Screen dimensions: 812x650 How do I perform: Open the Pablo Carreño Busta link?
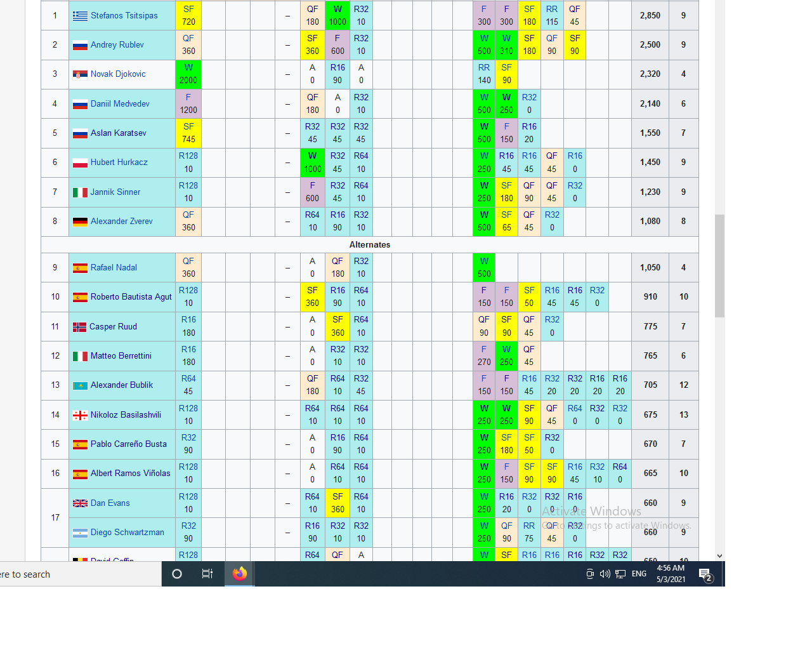pyautogui.click(x=129, y=444)
